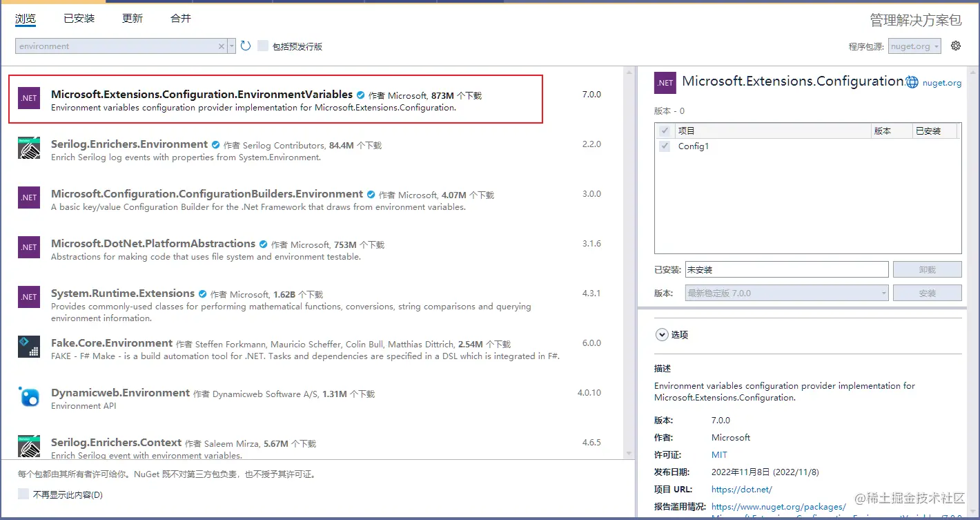The height and width of the screenshot is (520, 980).
Task: Select the Serilog.Enrichers.Environment package title
Action: [129, 144]
